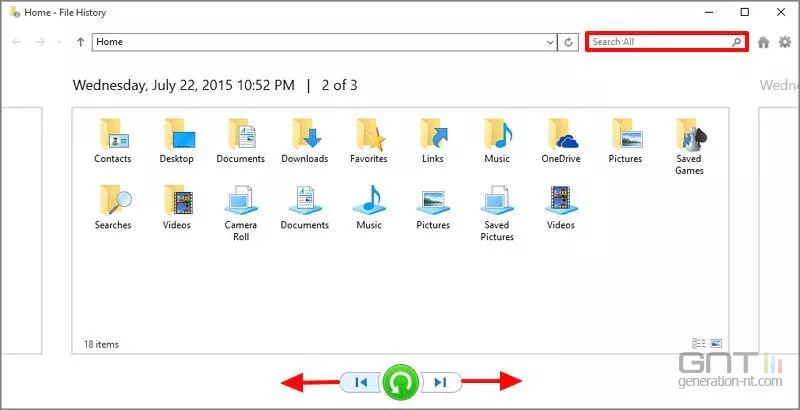The width and height of the screenshot is (800, 410).
Task: Click the search magnifier icon
Action: 736,42
